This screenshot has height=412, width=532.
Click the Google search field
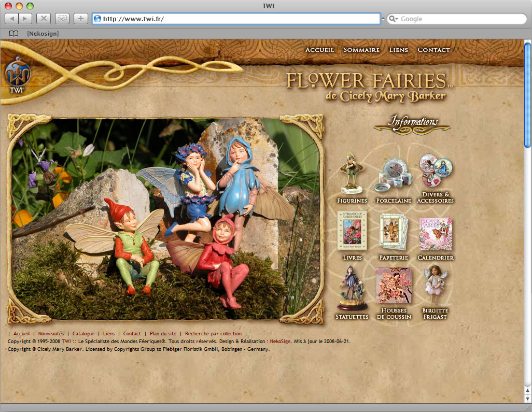pyautogui.click(x=457, y=19)
